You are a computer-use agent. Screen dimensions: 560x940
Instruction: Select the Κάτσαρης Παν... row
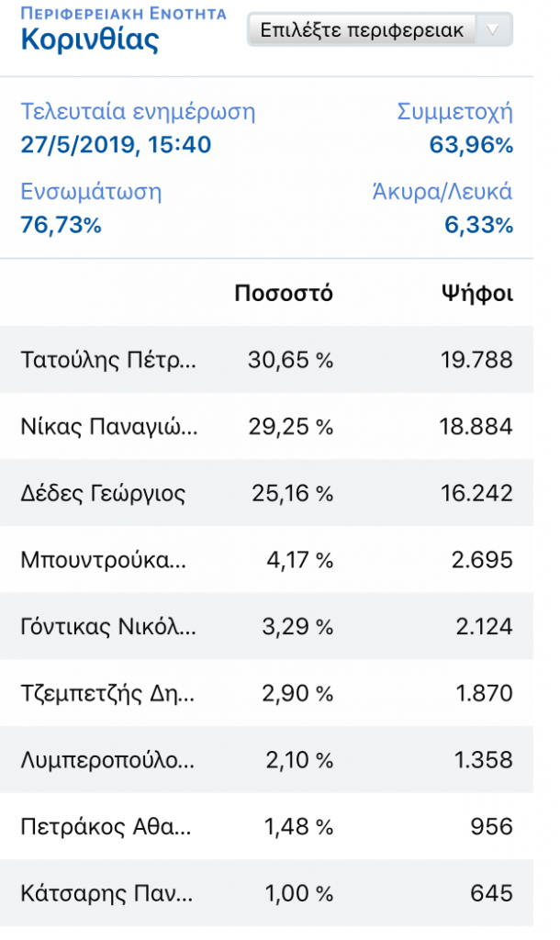click(266, 893)
